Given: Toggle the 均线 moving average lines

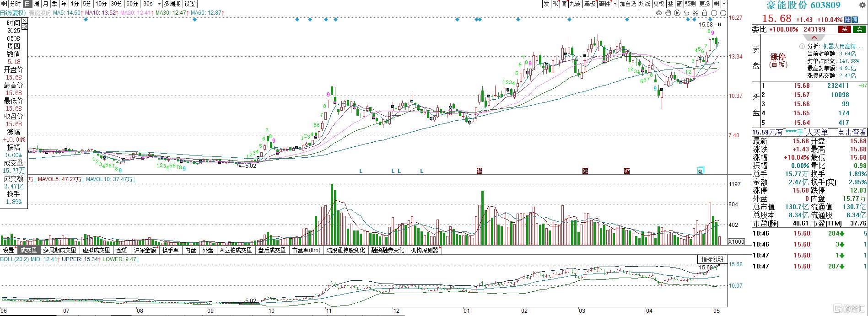Looking at the screenshot, I should point(644,4).
